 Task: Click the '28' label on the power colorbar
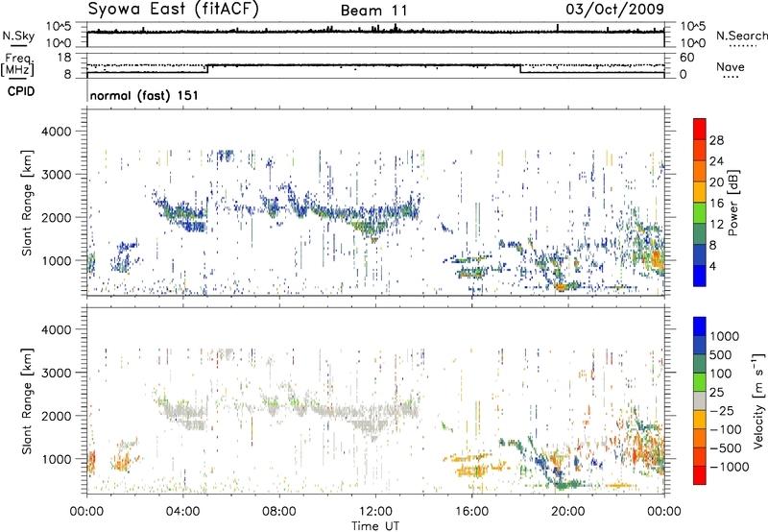click(x=716, y=140)
